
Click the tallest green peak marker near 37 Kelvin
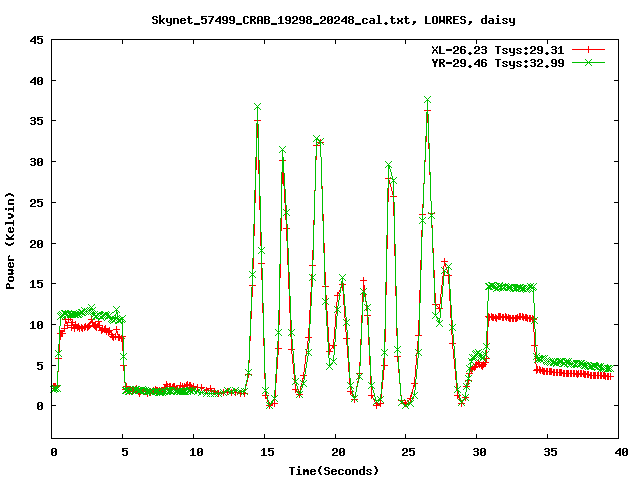427,100
